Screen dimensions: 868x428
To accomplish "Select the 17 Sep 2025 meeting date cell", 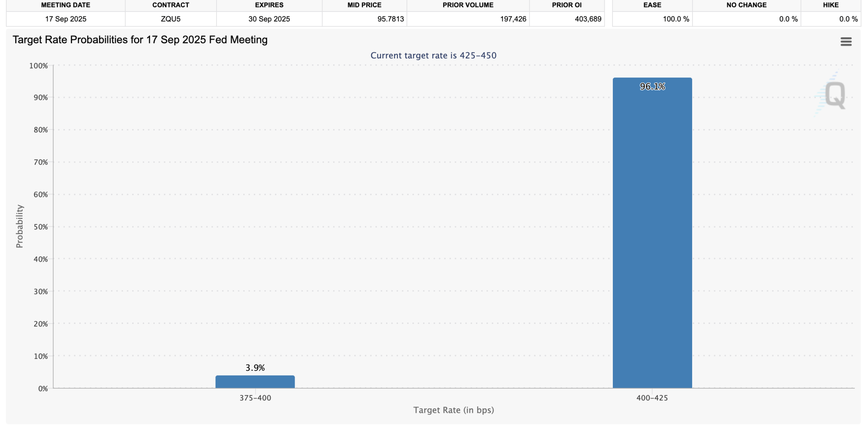I will click(x=66, y=19).
